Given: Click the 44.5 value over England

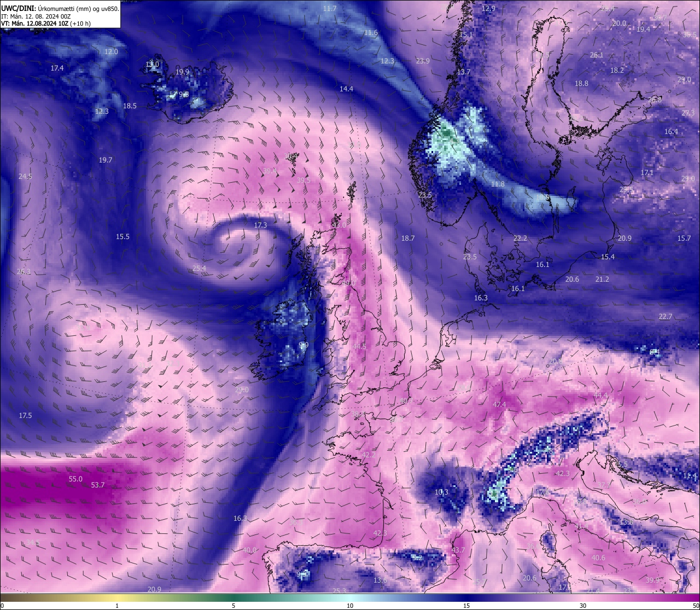Looking at the screenshot, I should click(359, 346).
